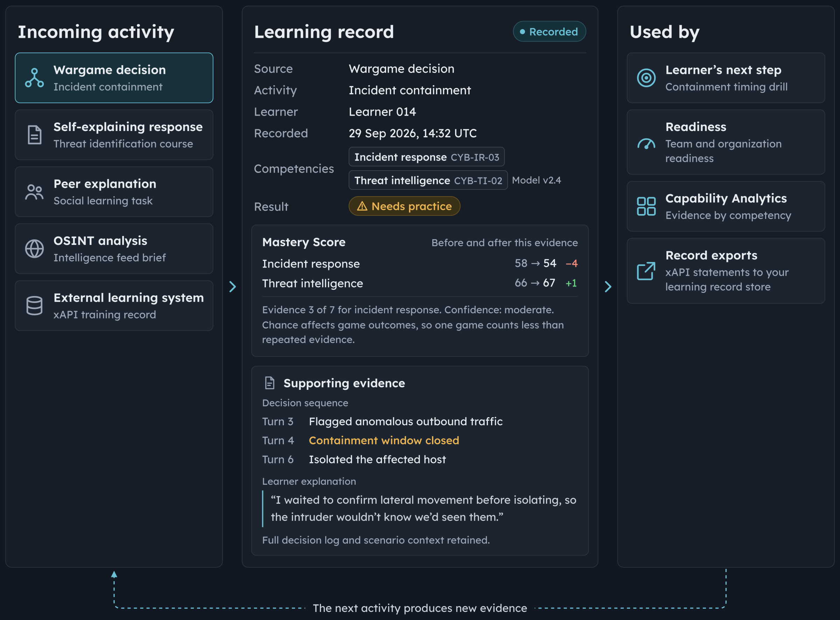Click the Supporting evidence document icon
This screenshot has width=840, height=620.
[269, 383]
